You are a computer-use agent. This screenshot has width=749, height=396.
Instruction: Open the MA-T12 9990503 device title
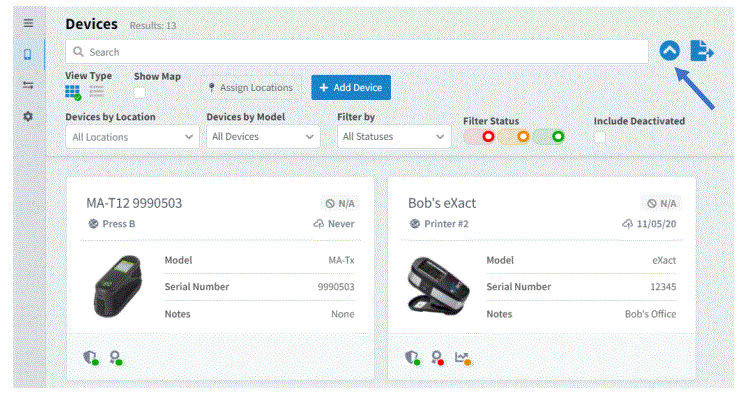pos(134,203)
